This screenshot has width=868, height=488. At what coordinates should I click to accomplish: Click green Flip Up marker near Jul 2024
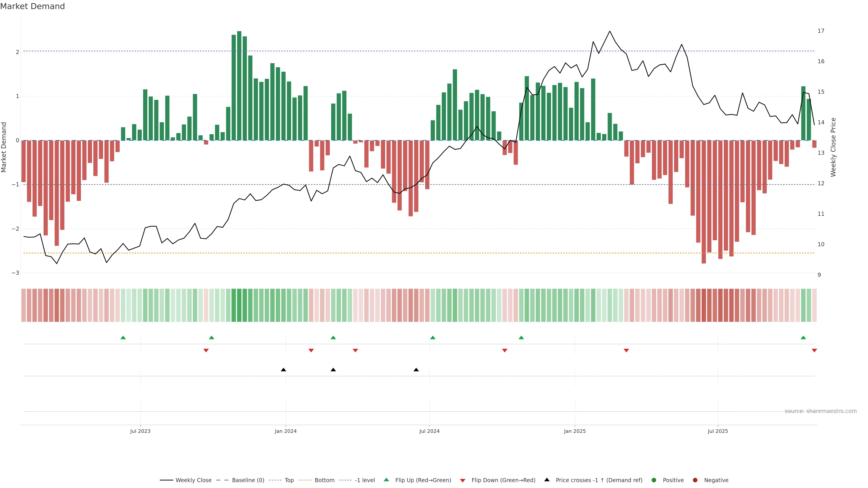tap(433, 338)
